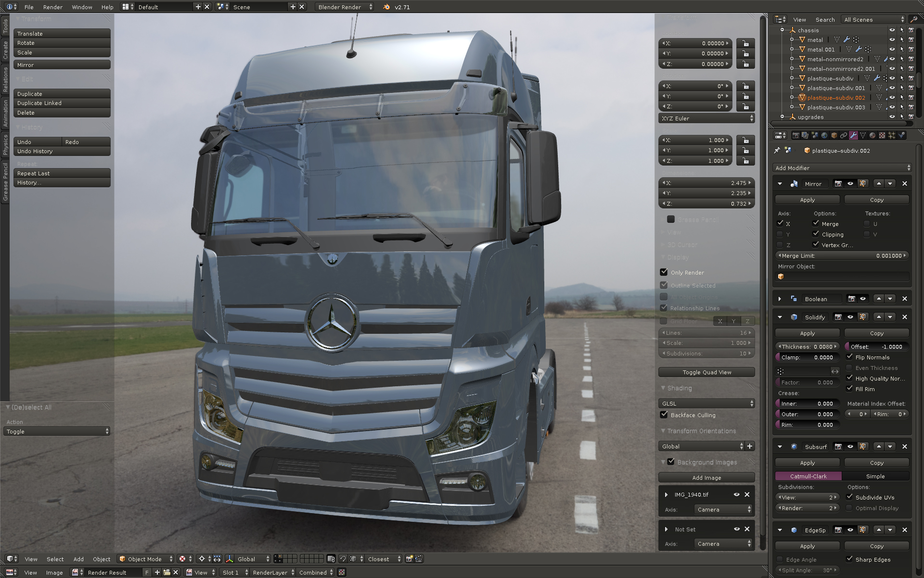Open the Object Mode selector
The width and height of the screenshot is (924, 578).
tap(146, 559)
